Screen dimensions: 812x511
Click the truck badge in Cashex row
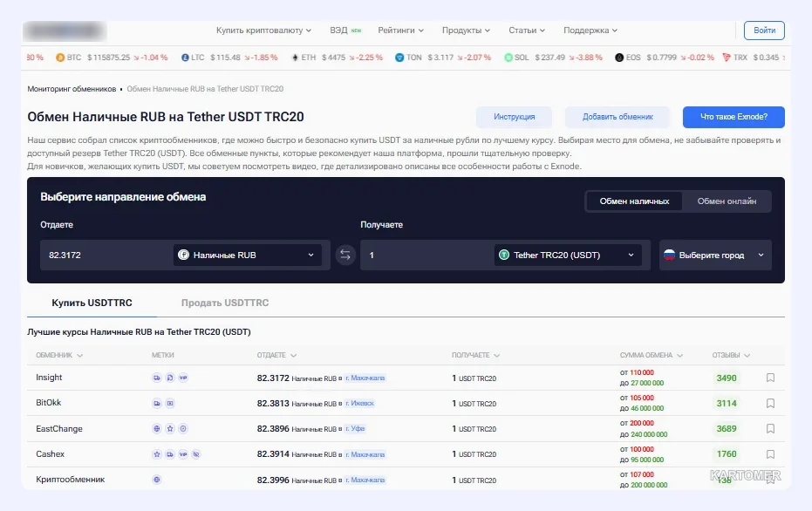170,454
